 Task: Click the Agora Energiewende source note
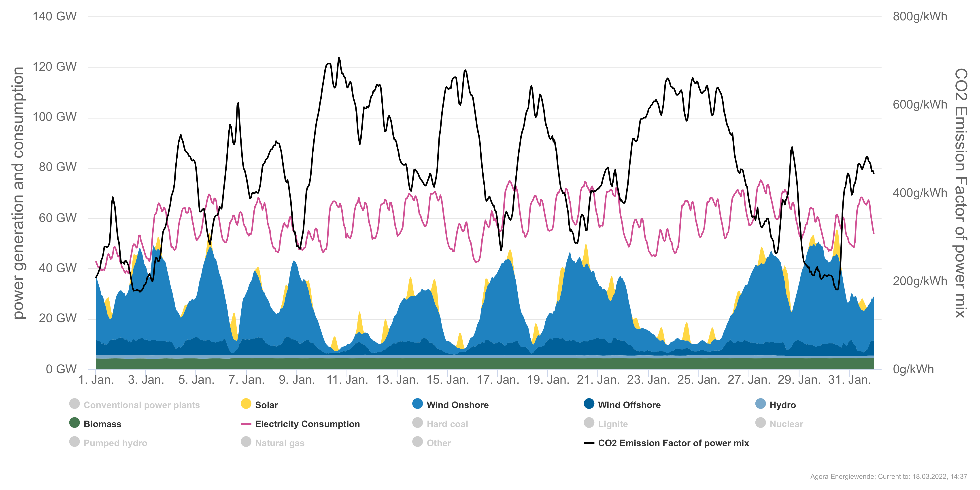(x=888, y=476)
